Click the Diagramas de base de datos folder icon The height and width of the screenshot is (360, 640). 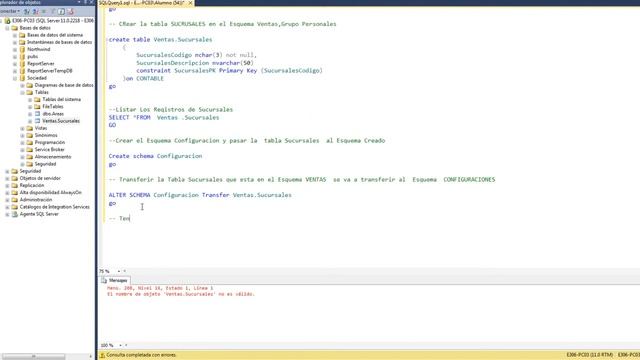29,85
